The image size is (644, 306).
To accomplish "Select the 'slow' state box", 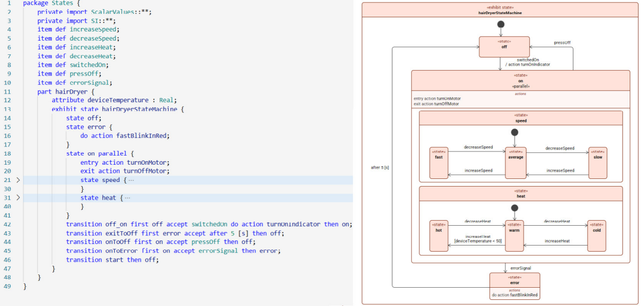I will pos(598,163).
